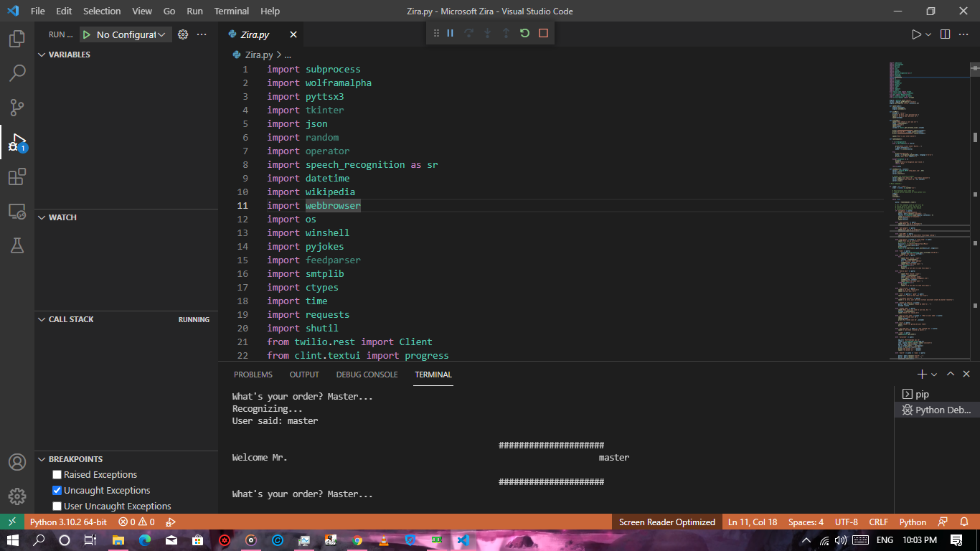Screen dimensions: 980x551
Task: Open launch.json with the gear icon
Action: [183, 34]
